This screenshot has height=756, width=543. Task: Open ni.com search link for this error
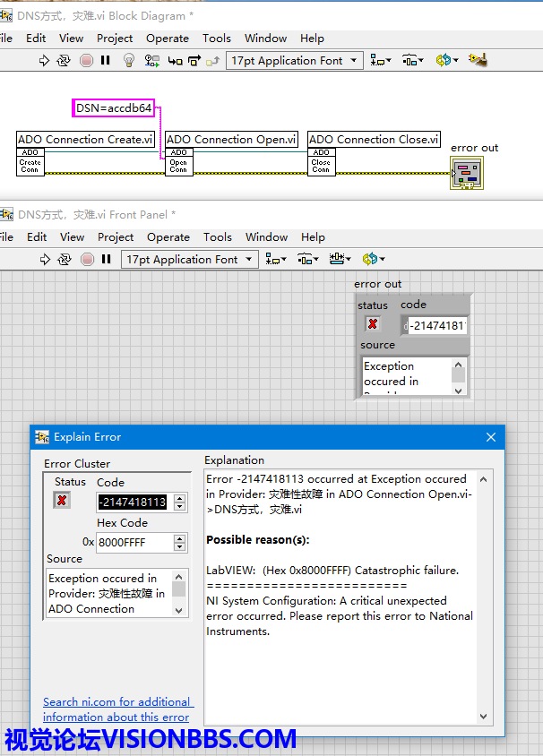pyautogui.click(x=117, y=709)
